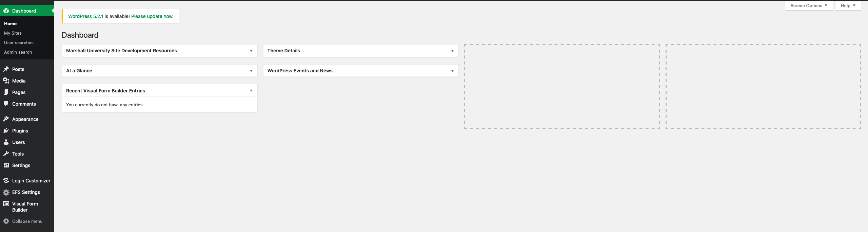The width and height of the screenshot is (868, 232).
Task: Open the Screen Options dropdown
Action: 809,5
